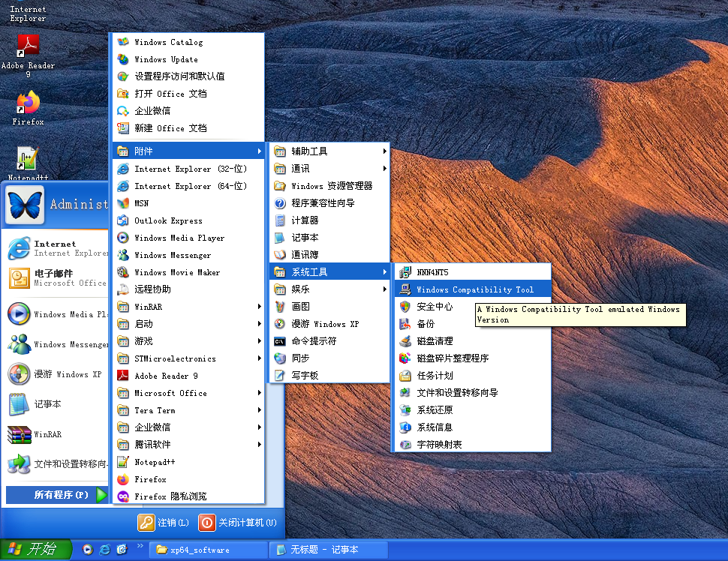The width and height of the screenshot is (728, 561).
Task: Click the Notepad++ icon in programs list
Action: point(123,462)
